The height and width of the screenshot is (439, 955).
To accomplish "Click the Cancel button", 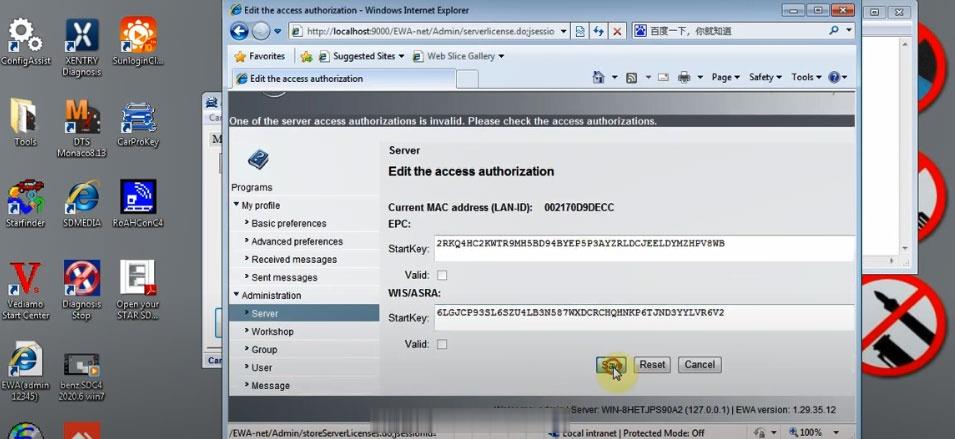I will (x=699, y=365).
